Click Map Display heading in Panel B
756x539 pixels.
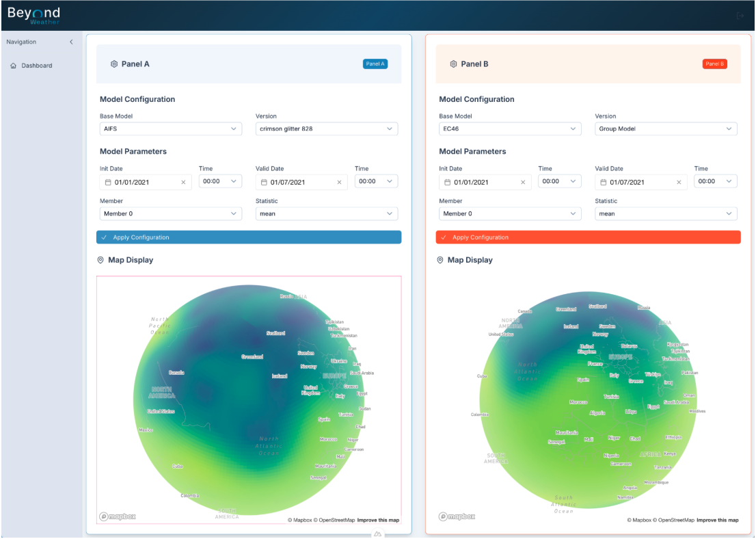[470, 260]
